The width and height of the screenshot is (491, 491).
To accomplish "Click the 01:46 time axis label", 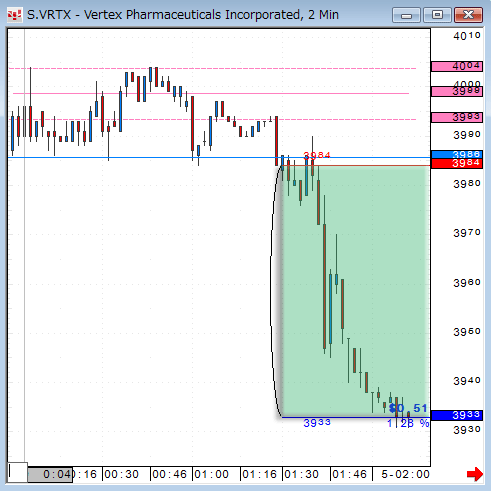I will 349,474.
